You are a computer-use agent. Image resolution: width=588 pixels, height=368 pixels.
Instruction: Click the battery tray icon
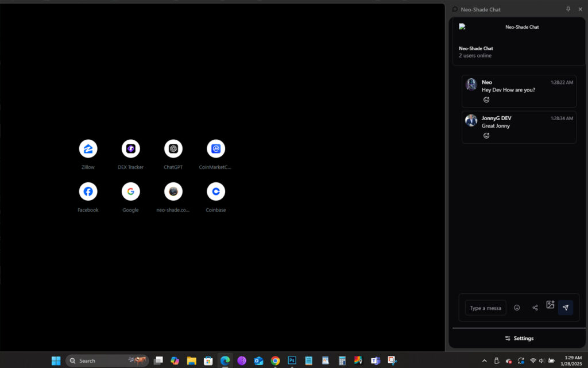551,361
